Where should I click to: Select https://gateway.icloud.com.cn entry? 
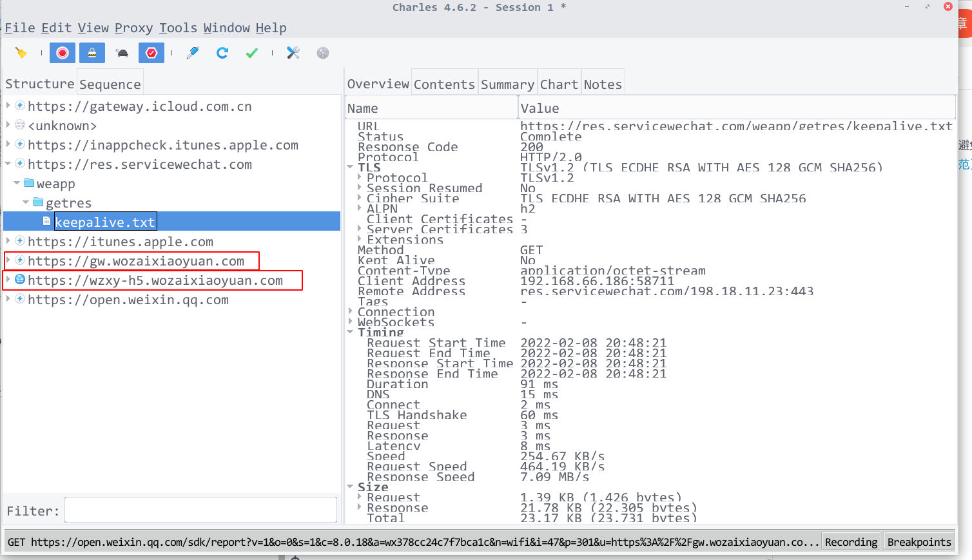[140, 106]
